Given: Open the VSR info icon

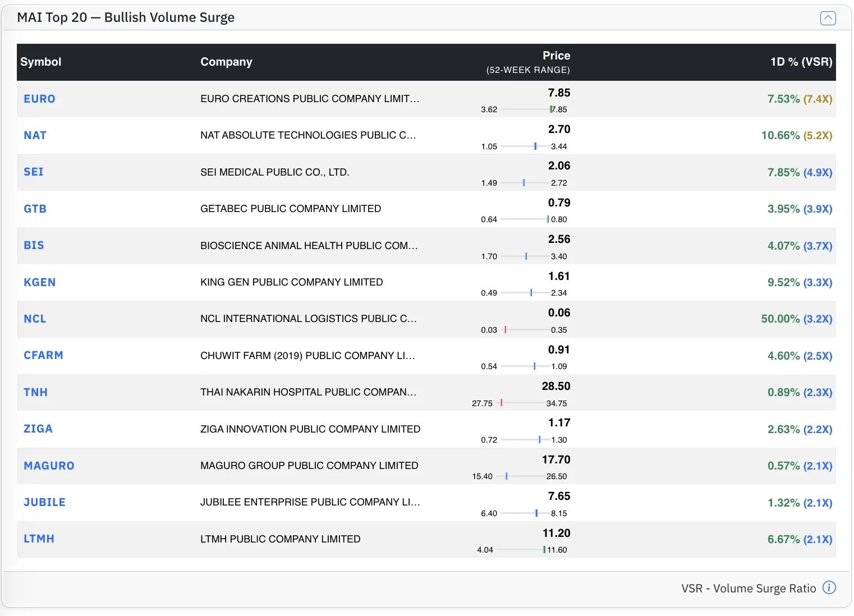Looking at the screenshot, I should click(x=829, y=587).
